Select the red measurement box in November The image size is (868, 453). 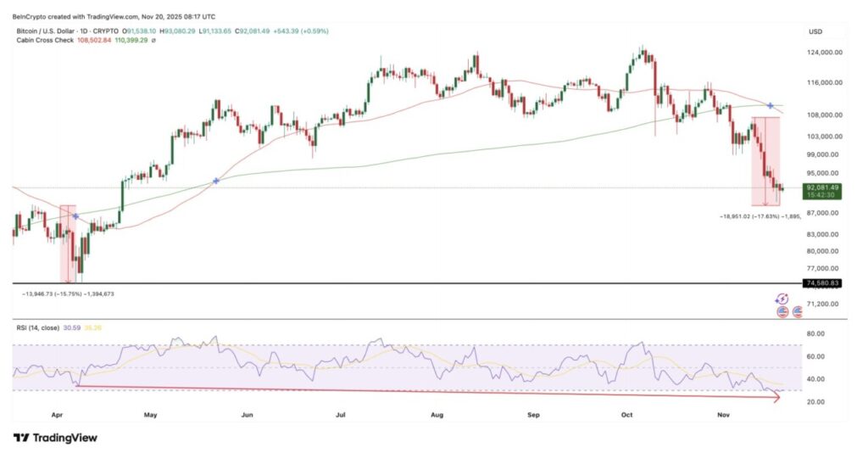coord(765,161)
